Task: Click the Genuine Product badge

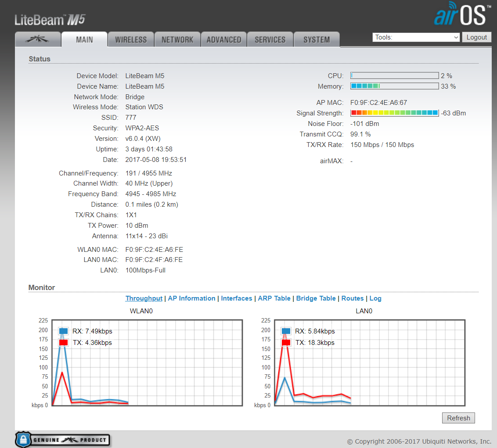Action: 62,440
